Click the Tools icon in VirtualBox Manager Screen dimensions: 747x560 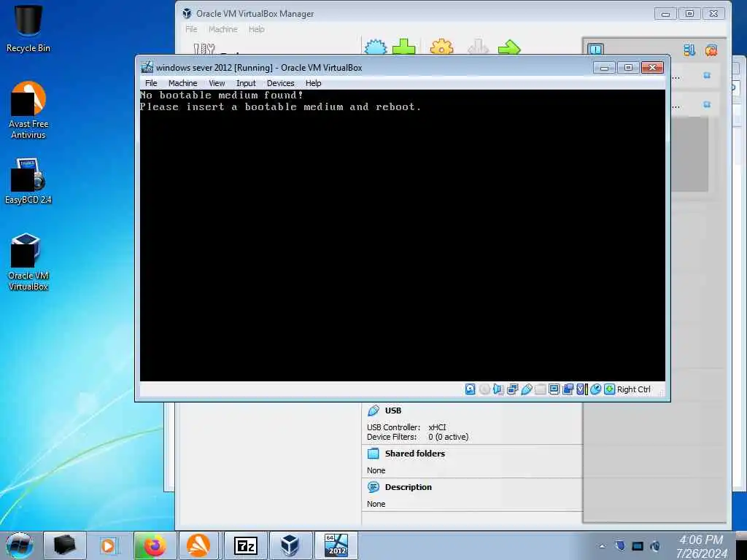coord(204,49)
